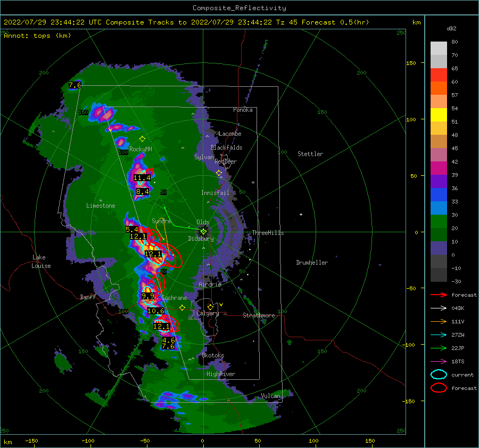This screenshot has height=448, width=479.
Task: Click the Didsbury town label
Action: [201, 239]
